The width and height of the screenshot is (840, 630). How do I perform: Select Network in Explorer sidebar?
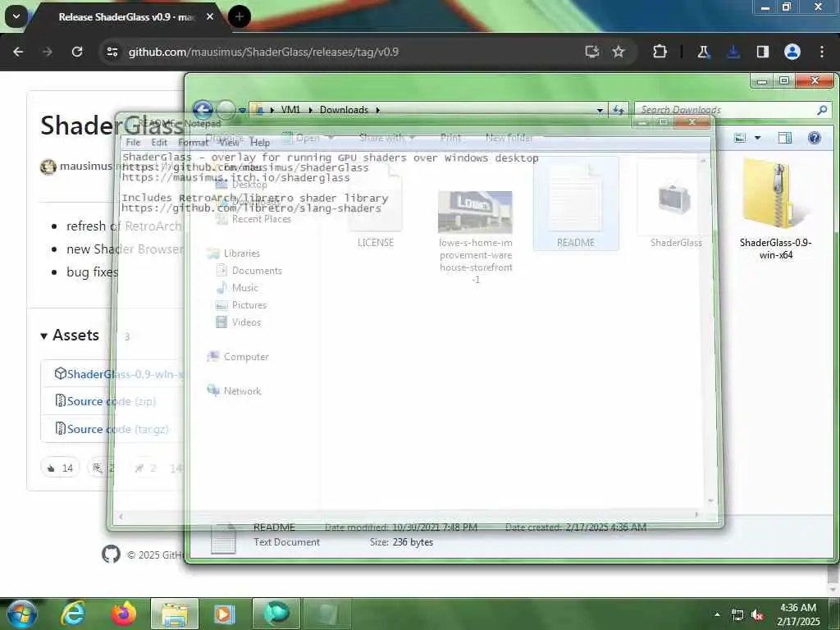[x=234, y=390]
